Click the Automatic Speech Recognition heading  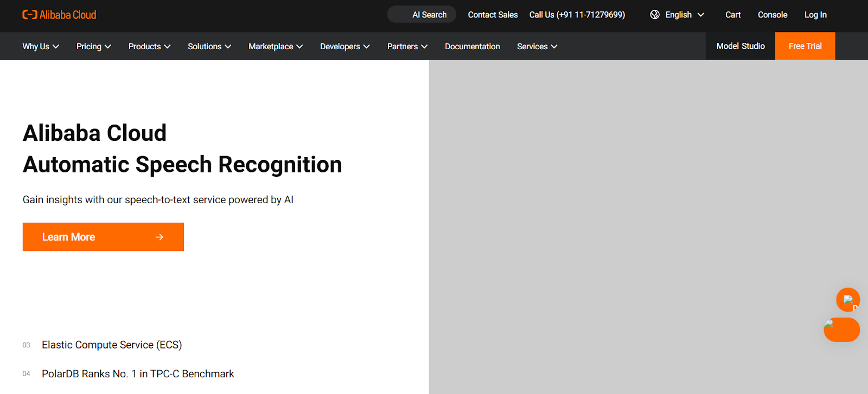click(182, 165)
